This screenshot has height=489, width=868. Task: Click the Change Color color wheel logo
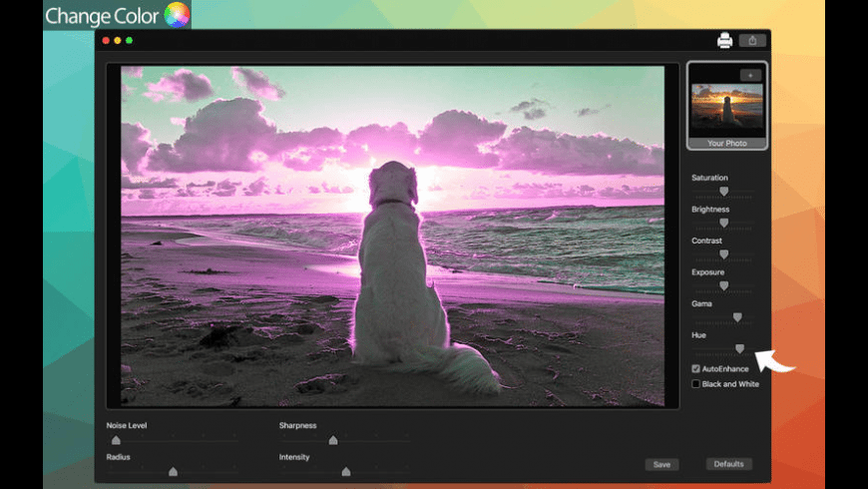tap(177, 15)
